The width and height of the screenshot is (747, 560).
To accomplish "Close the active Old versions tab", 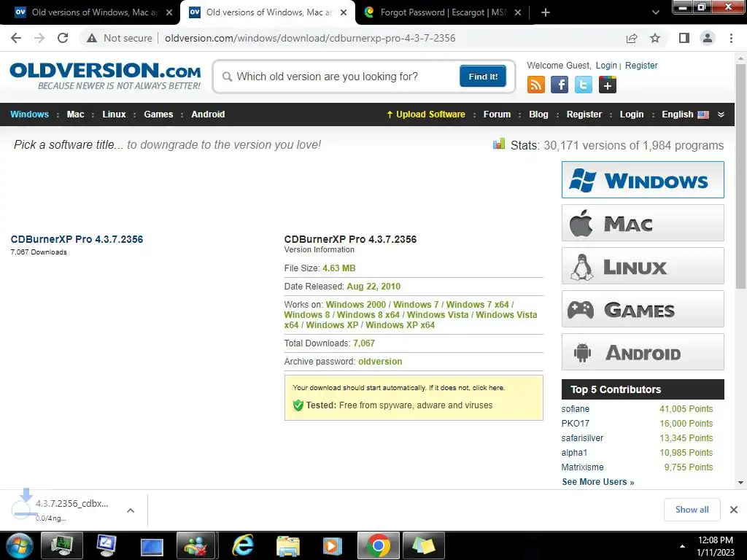I will click(x=344, y=12).
